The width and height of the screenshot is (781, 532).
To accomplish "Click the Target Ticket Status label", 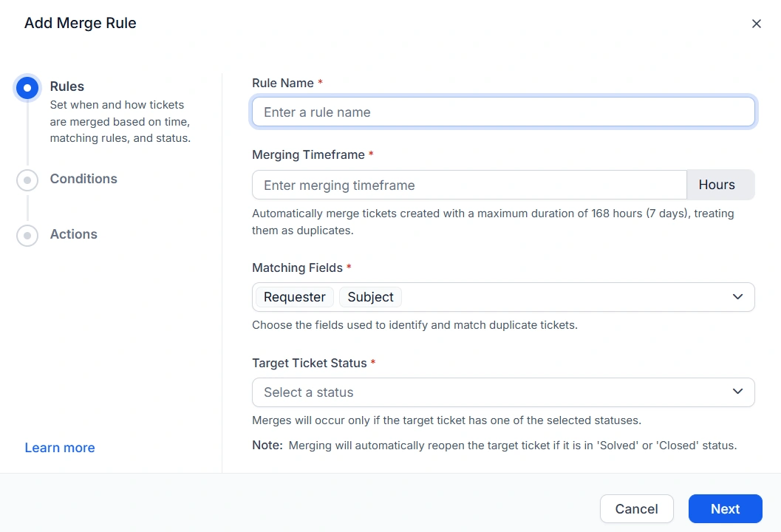I will 310,363.
